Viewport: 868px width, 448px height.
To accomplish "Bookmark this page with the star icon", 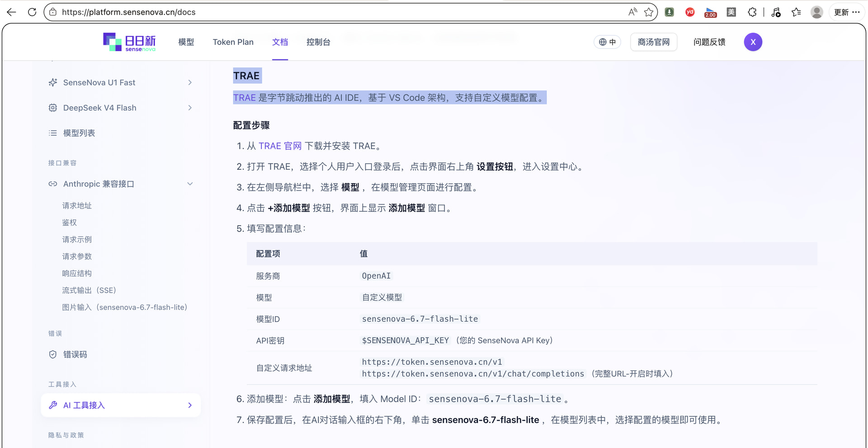I will pos(649,12).
